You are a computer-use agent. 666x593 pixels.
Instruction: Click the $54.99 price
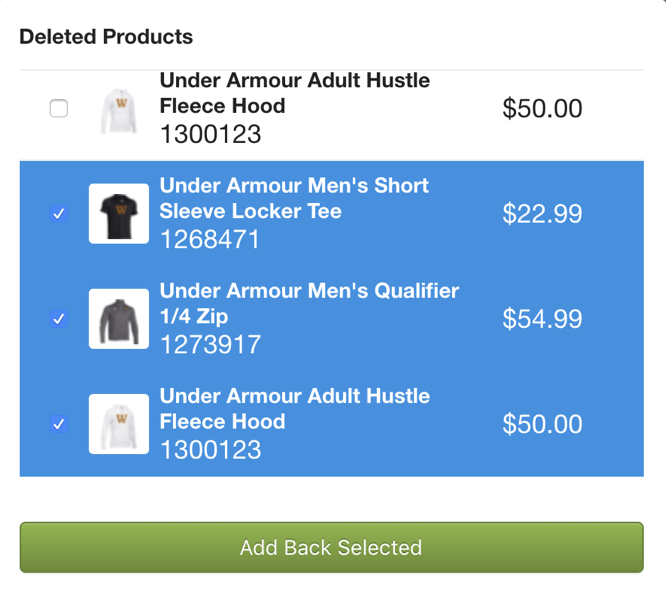click(542, 319)
